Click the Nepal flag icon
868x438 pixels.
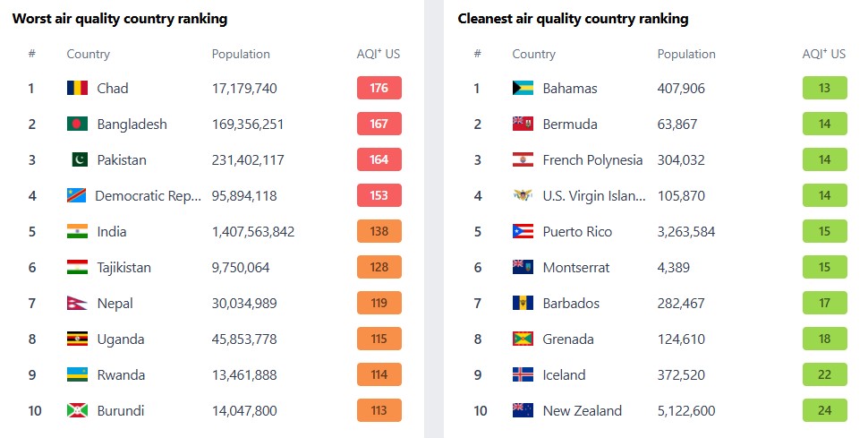click(x=76, y=304)
